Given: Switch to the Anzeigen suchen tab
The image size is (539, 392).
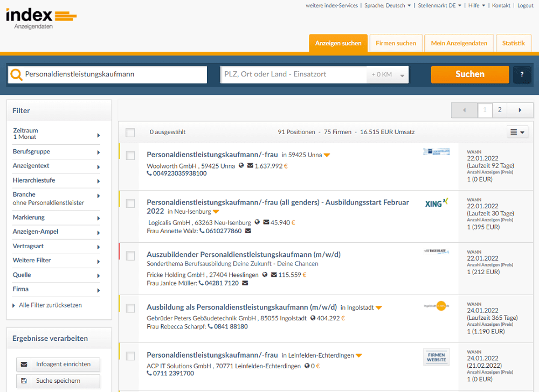Looking at the screenshot, I should tap(338, 43).
